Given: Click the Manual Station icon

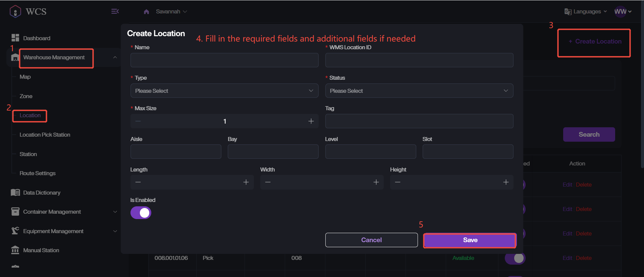Looking at the screenshot, I should coord(15,250).
